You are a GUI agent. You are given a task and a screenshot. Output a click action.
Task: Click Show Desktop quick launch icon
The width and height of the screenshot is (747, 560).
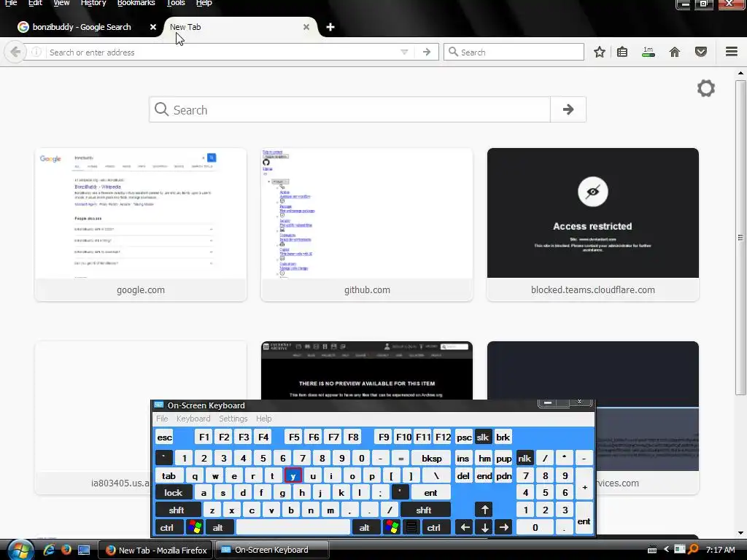point(84,550)
